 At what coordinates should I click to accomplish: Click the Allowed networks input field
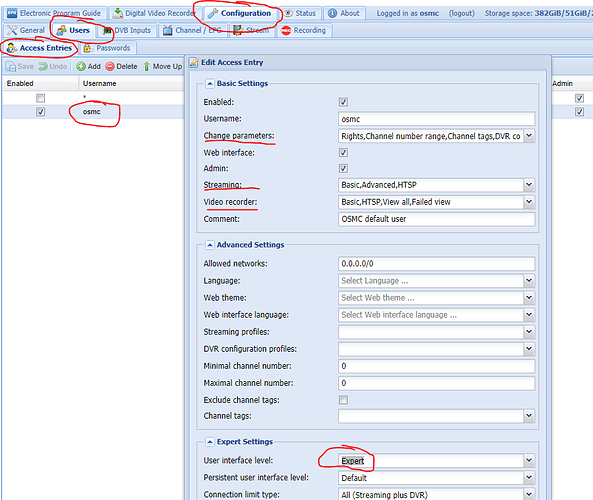[436, 264]
